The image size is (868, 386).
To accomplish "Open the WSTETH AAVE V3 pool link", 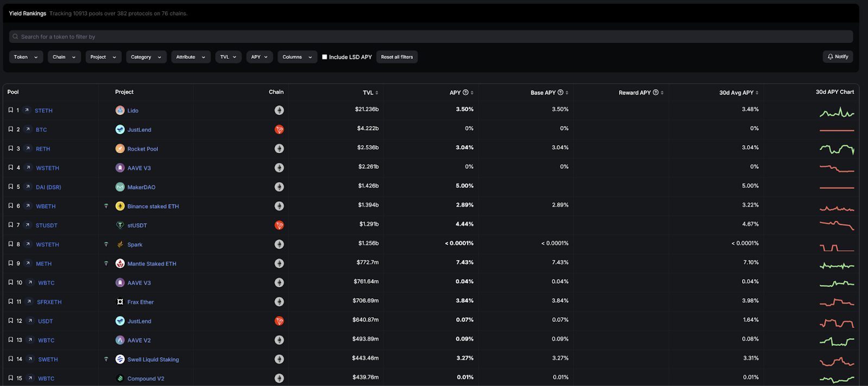I will [x=48, y=168].
